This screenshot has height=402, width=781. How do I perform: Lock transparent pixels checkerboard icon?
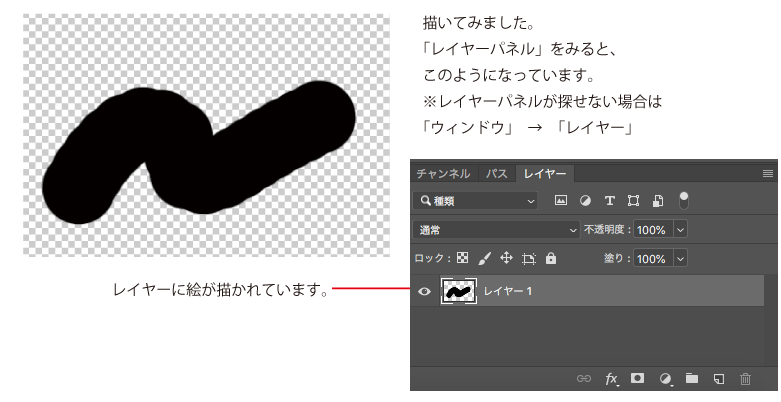(x=463, y=258)
